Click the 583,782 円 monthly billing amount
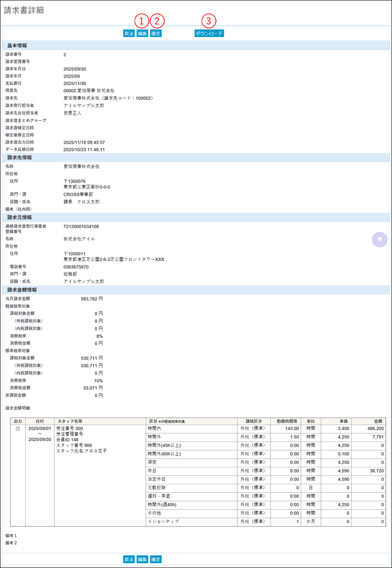The height and width of the screenshot is (568, 392). [x=92, y=299]
